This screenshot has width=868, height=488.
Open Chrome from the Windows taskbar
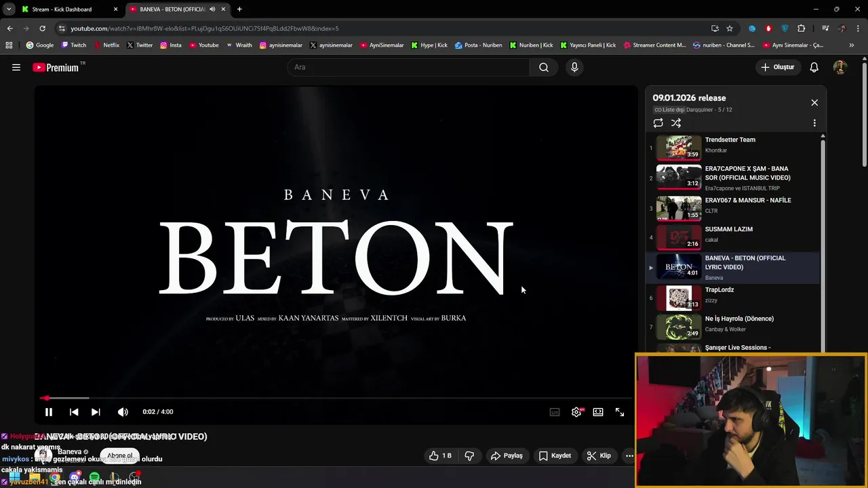point(55,478)
